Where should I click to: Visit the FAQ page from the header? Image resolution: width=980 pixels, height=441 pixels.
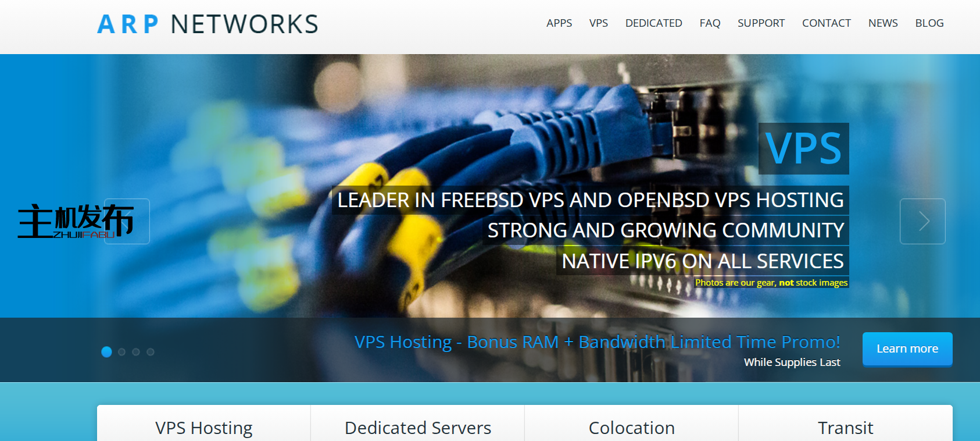pyautogui.click(x=710, y=23)
